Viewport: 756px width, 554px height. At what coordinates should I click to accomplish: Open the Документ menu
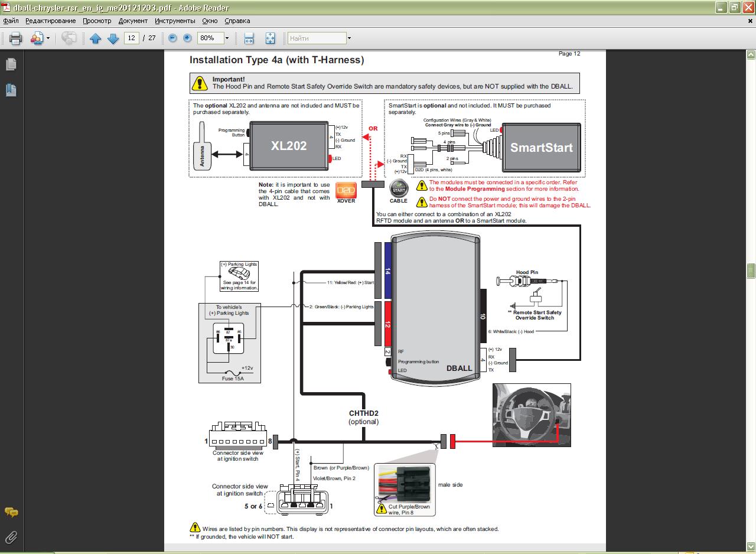tap(133, 21)
